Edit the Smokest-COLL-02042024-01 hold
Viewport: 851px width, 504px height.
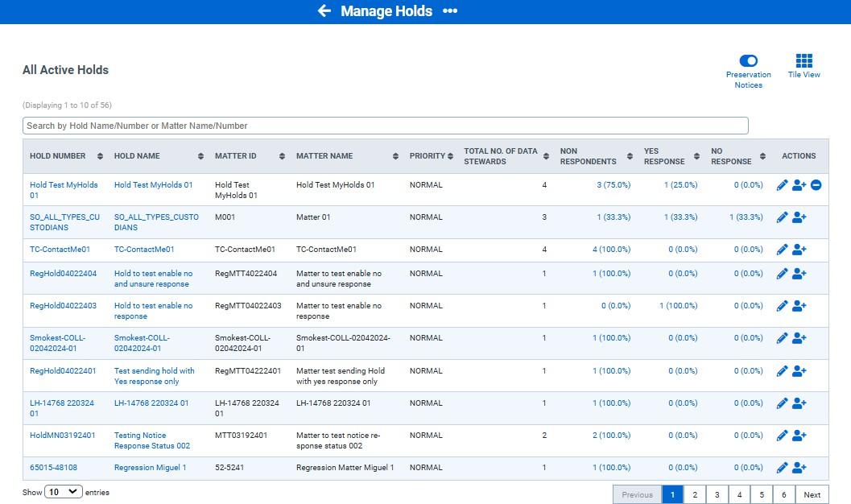pyautogui.click(x=782, y=338)
